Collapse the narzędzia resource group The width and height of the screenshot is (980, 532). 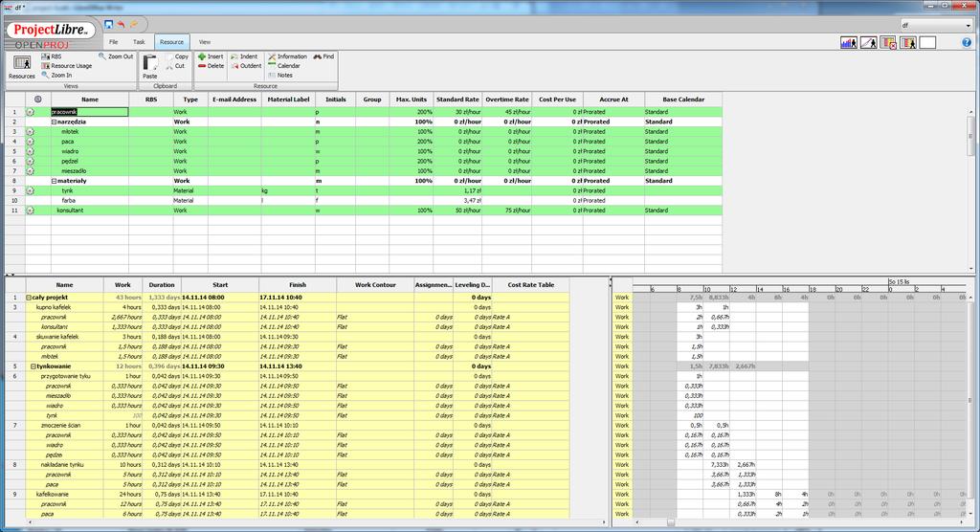pyautogui.click(x=54, y=122)
